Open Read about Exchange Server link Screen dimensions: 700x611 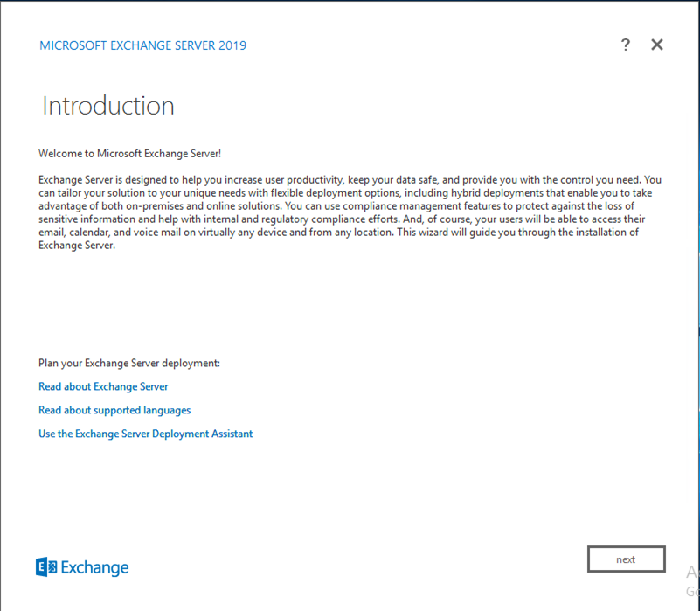click(103, 386)
